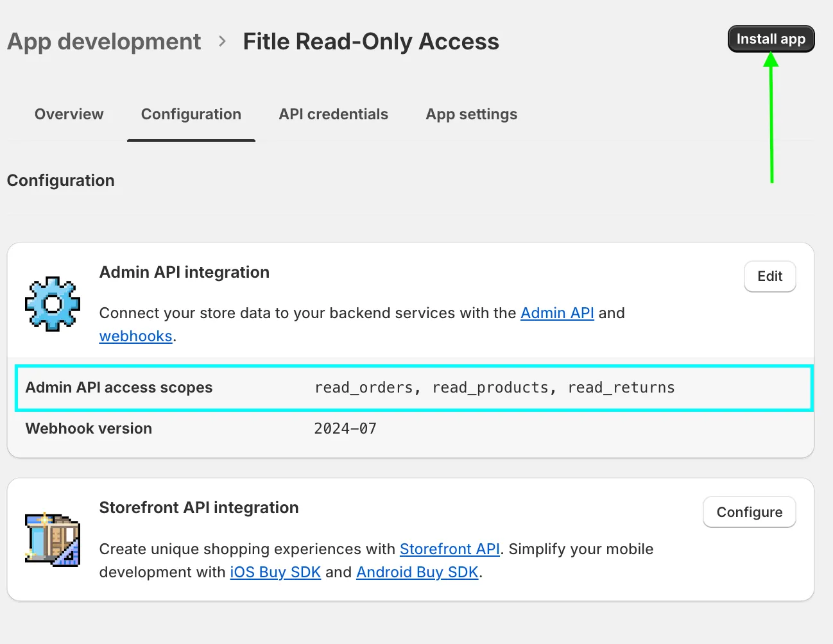
Task: Open the Storefront API link
Action: tap(449, 549)
